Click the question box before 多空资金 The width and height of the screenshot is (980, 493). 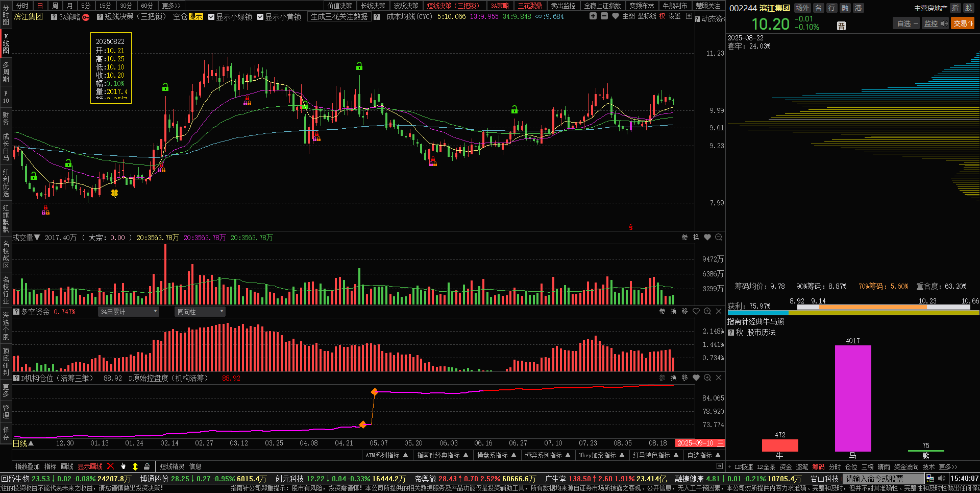pos(16,312)
